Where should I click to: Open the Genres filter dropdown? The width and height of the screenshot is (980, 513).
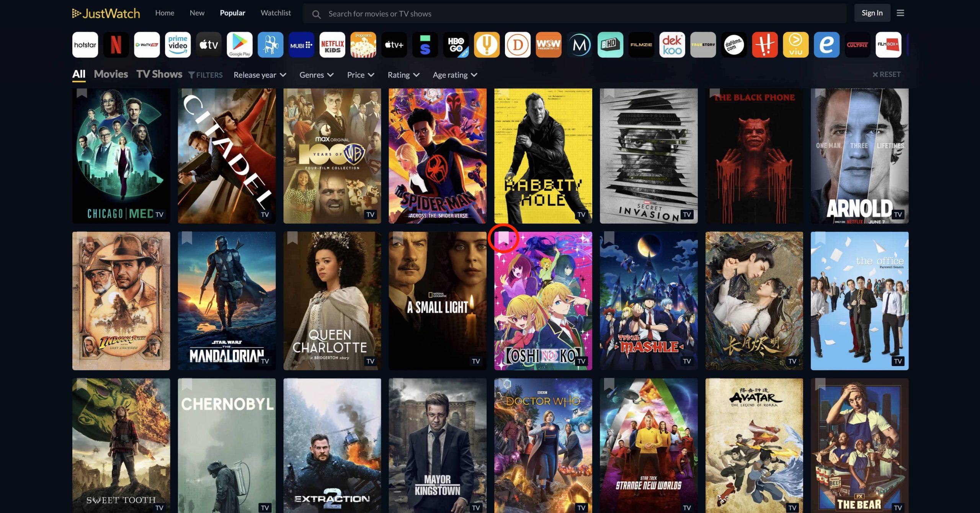[316, 75]
